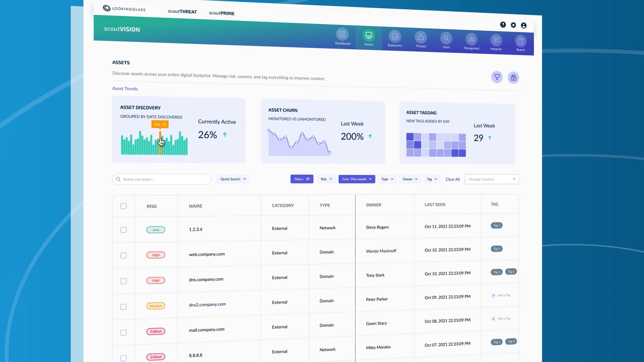Go to the Hunt search icon
The width and height of the screenshot is (644, 362).
coord(446,39)
